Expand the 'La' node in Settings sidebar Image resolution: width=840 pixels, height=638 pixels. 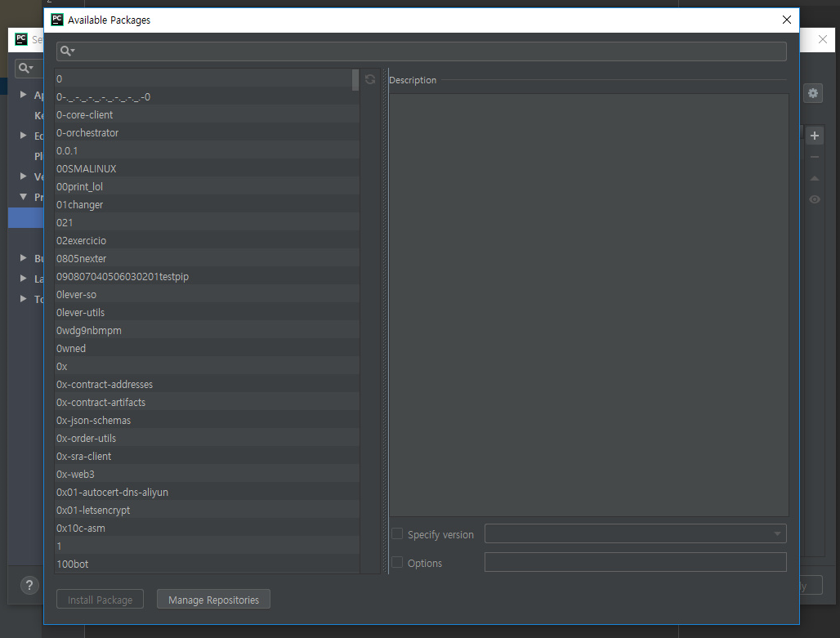[23, 278]
